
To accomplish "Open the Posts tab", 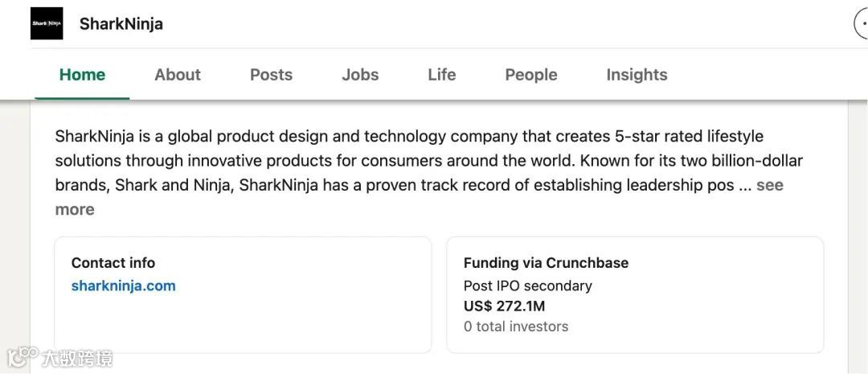I will (x=271, y=75).
